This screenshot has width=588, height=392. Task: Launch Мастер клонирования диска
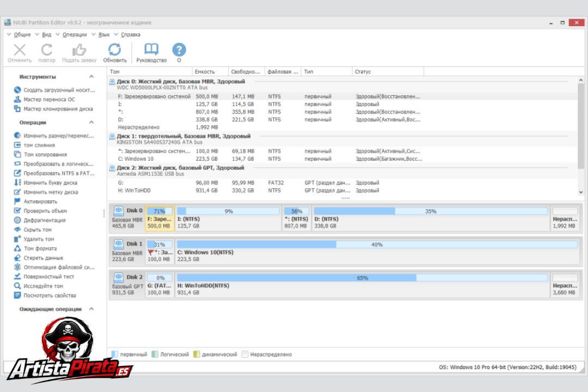[53, 109]
